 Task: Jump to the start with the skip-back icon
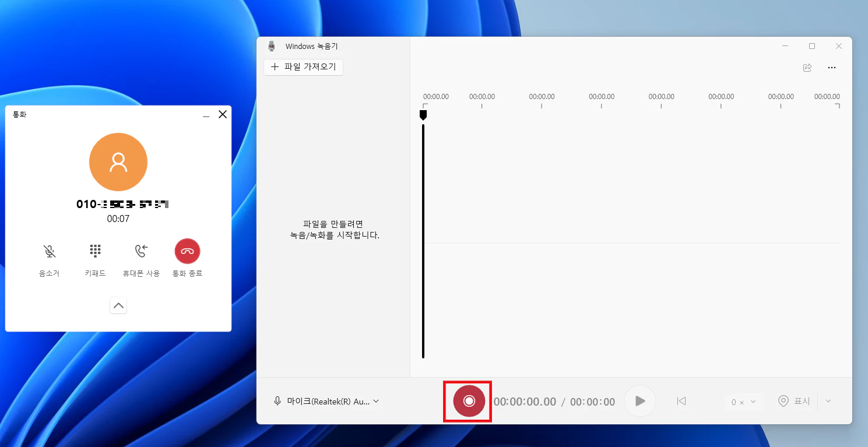[x=681, y=401]
